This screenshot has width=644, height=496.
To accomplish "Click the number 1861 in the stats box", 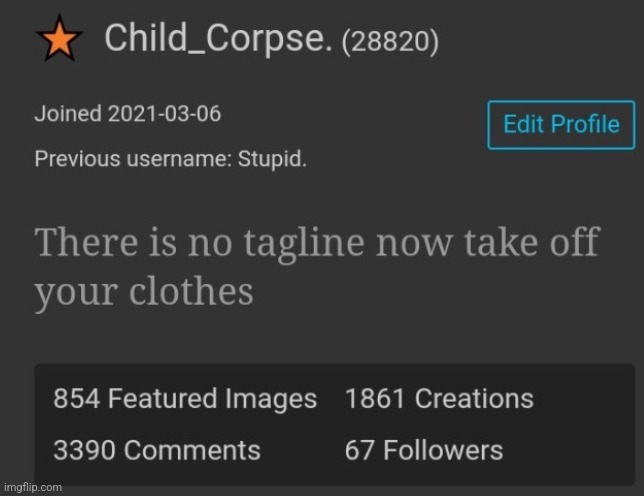I will [x=375, y=400].
